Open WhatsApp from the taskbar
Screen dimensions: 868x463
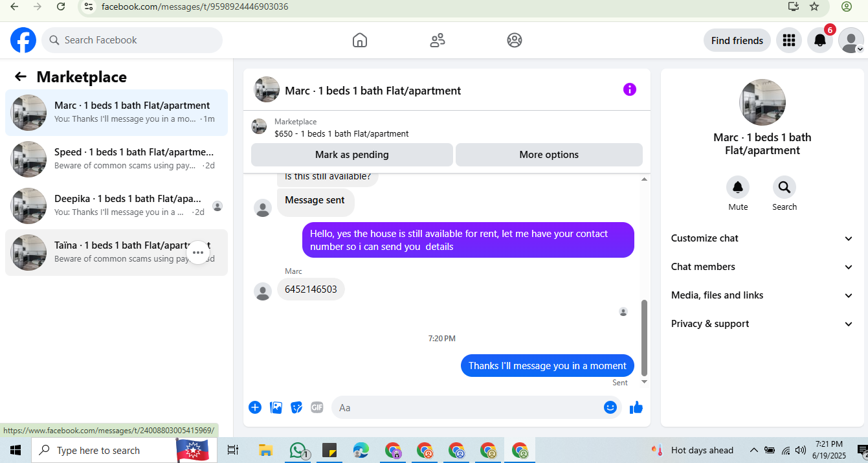pyautogui.click(x=298, y=450)
